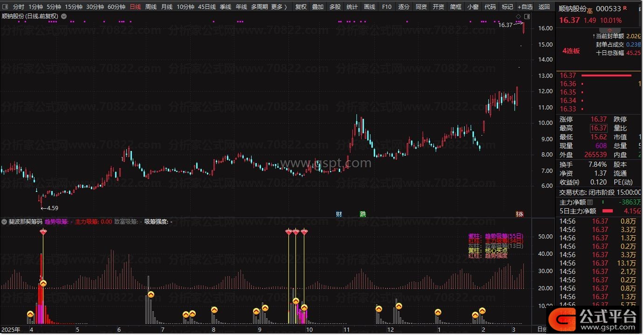Click the red 涨 event marker
644x335 pixels.
519,214
